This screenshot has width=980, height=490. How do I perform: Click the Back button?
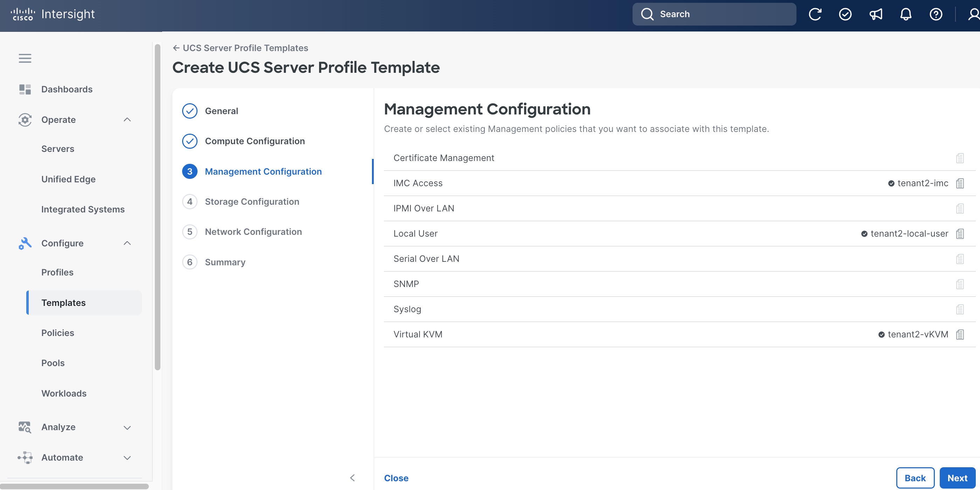tap(915, 478)
